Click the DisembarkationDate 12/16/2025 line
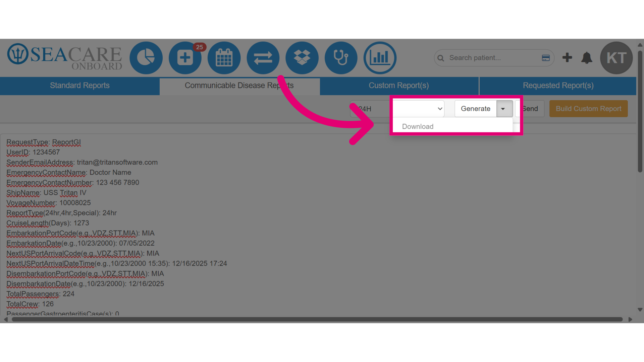 [85, 284]
